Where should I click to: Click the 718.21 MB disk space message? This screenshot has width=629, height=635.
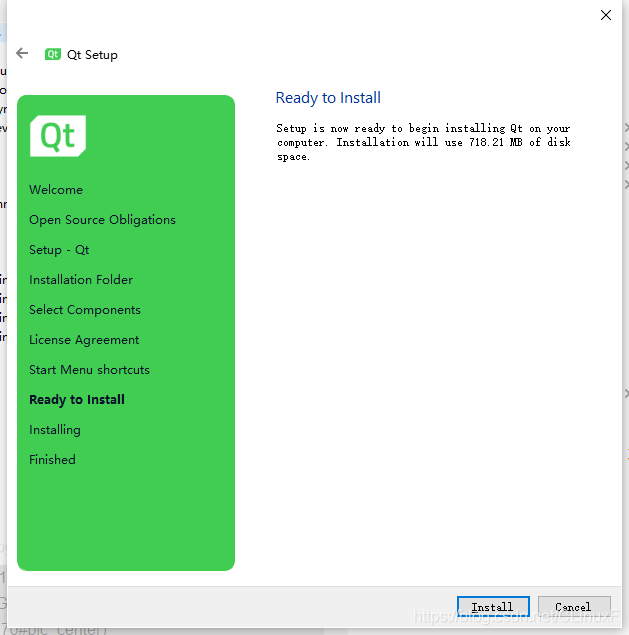[424, 142]
